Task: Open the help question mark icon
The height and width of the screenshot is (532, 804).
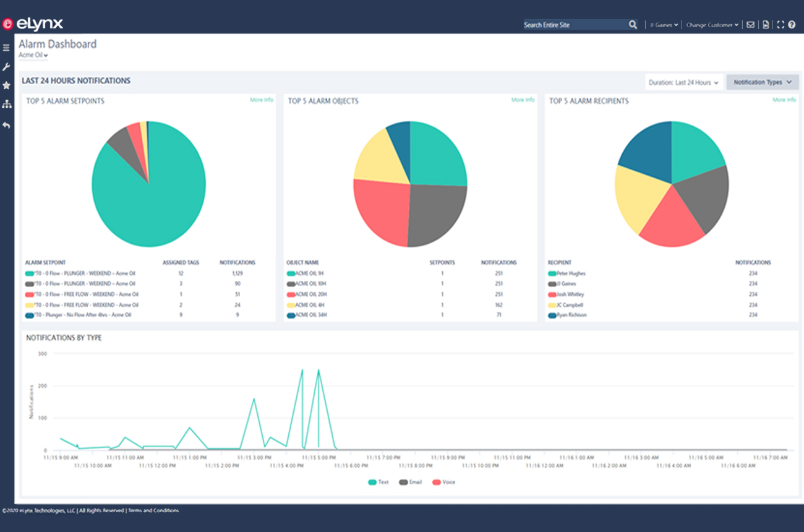Action: click(x=792, y=25)
